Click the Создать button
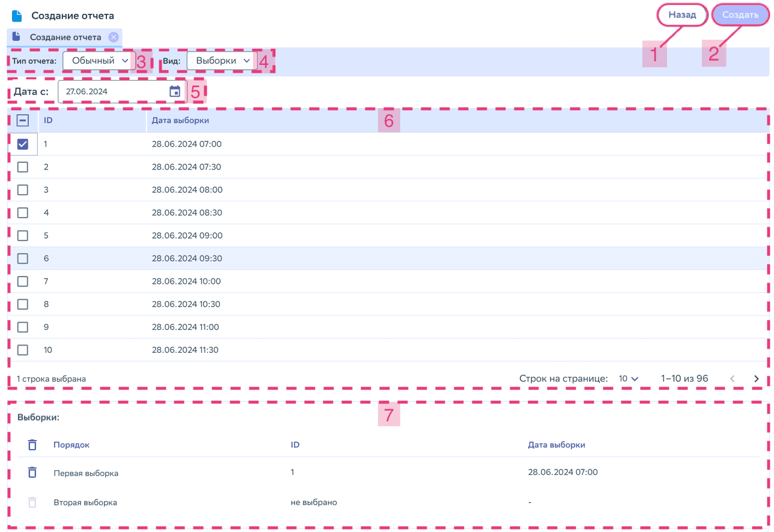The height and width of the screenshot is (532, 774). tap(740, 15)
